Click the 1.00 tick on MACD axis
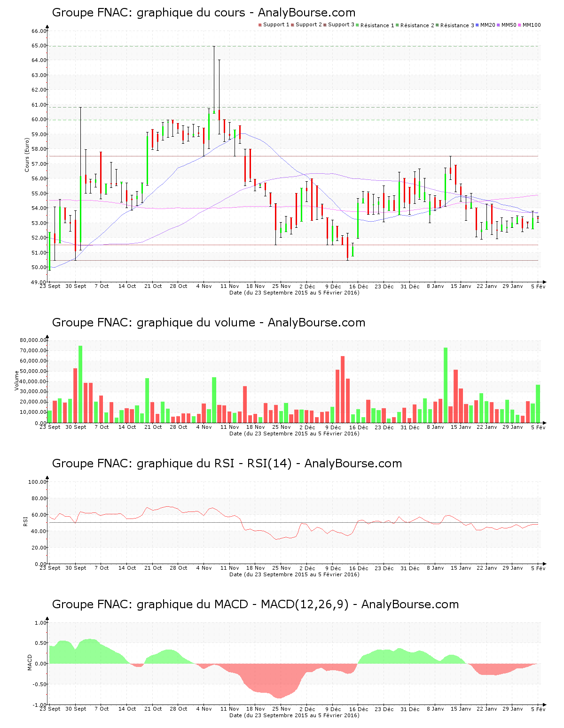The image size is (564, 728). [41, 623]
